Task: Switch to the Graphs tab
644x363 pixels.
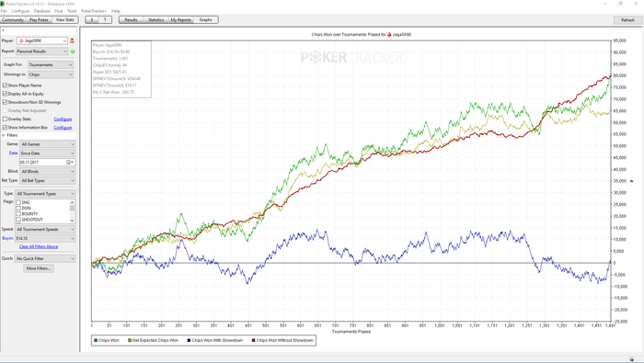Action: pyautogui.click(x=206, y=19)
